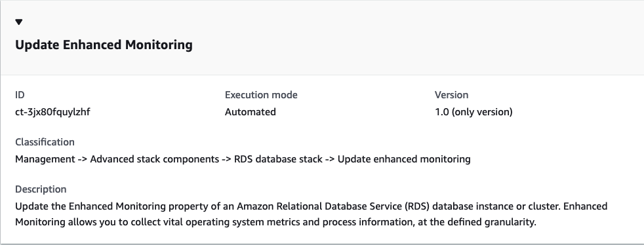
Task: Click the first arrow separator after Management
Action: [x=83, y=159]
